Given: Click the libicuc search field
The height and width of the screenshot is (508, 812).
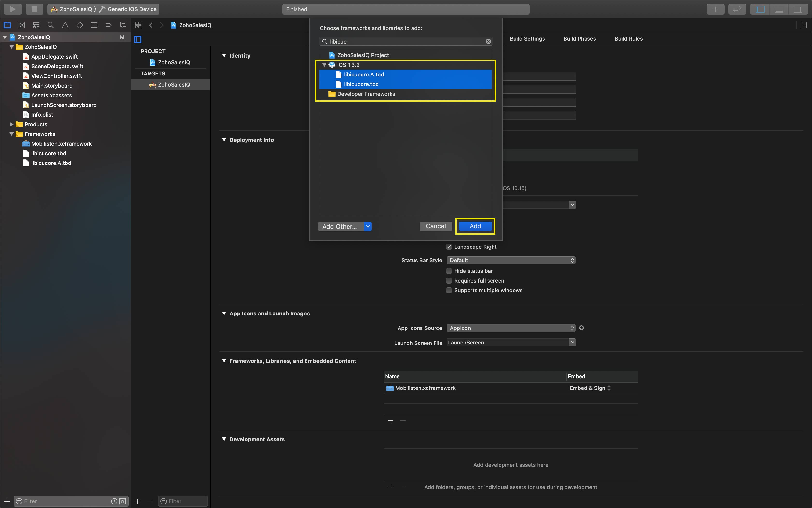Looking at the screenshot, I should 405,41.
